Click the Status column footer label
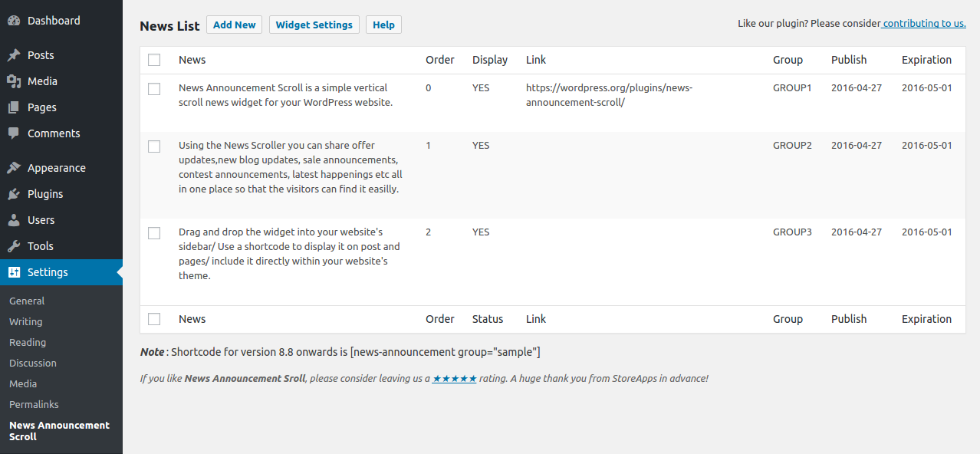The width and height of the screenshot is (980, 454). coord(488,319)
